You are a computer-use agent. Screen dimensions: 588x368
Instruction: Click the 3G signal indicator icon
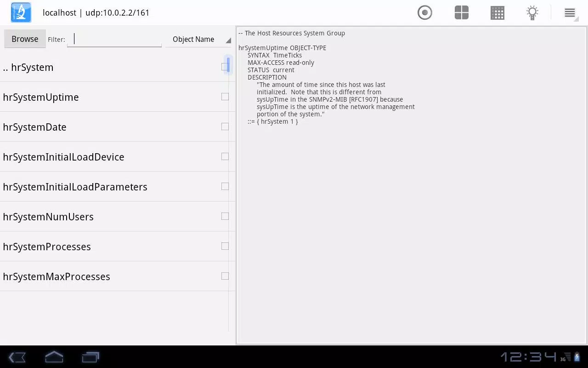(x=565, y=357)
